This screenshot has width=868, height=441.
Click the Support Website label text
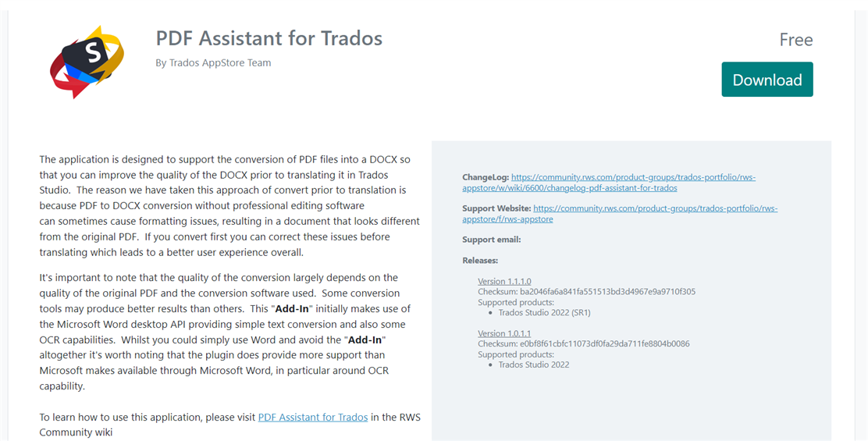pyautogui.click(x=496, y=208)
